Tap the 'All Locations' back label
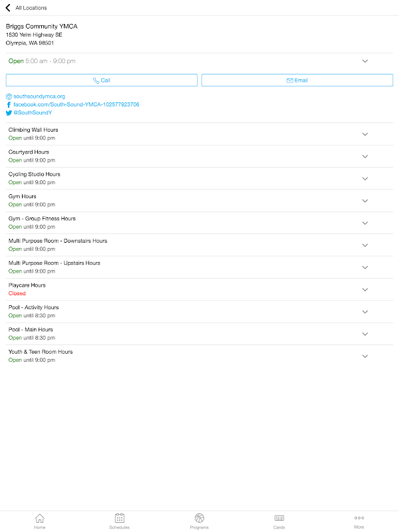This screenshot has height=532, width=399. pyautogui.click(x=31, y=8)
